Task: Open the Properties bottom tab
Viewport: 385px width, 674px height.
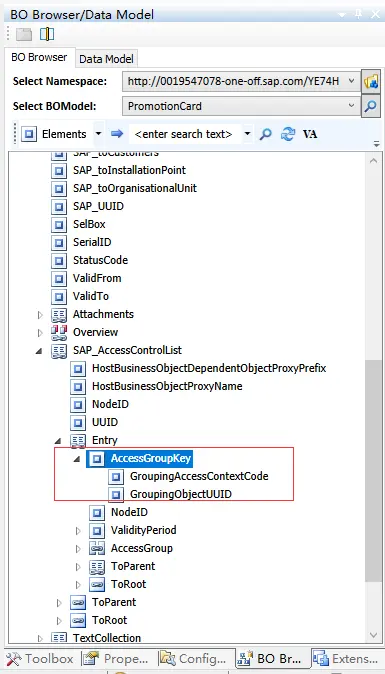Action: [117, 659]
